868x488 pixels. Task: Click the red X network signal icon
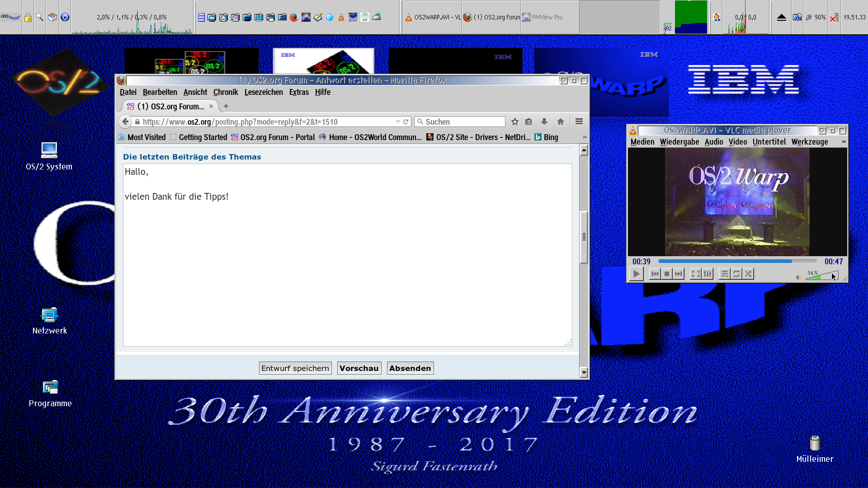click(834, 17)
